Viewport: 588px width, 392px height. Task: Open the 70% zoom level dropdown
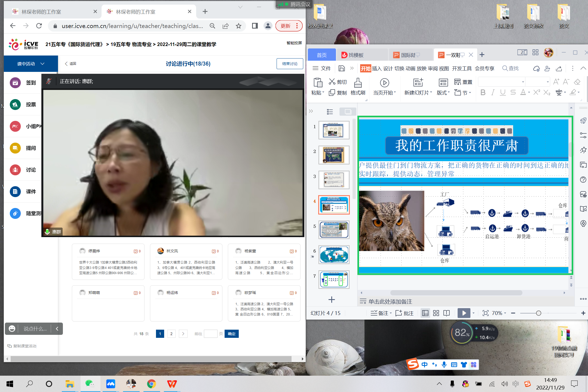click(499, 313)
